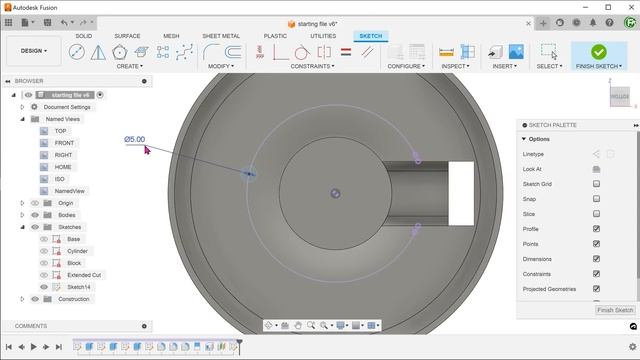This screenshot has height=360, width=640.
Task: Jump to timeline beginning
Action: coord(9,347)
